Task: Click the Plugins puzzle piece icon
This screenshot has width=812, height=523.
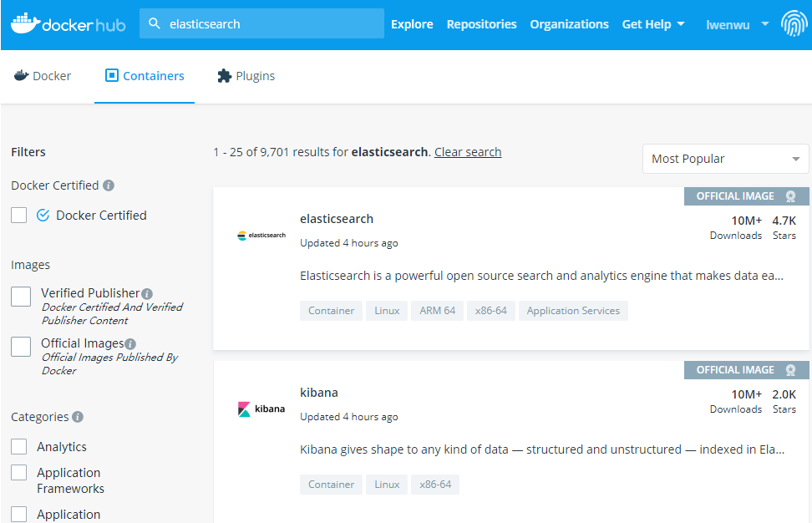Action: [224, 76]
